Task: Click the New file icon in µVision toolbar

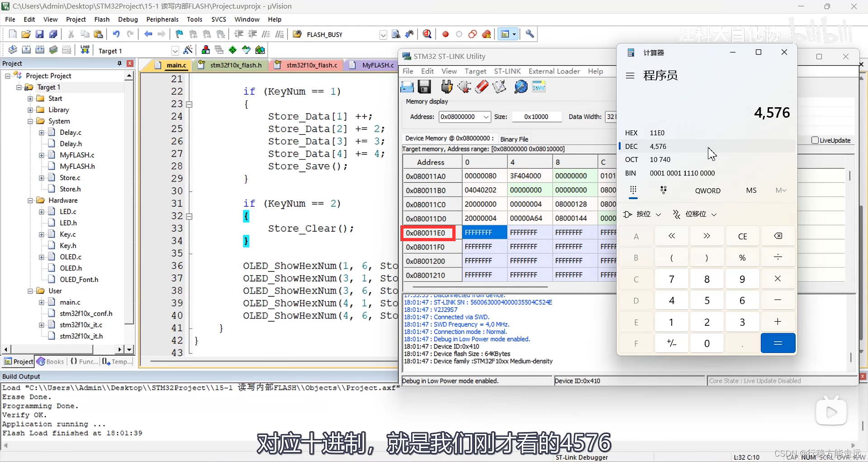Action: (13, 34)
